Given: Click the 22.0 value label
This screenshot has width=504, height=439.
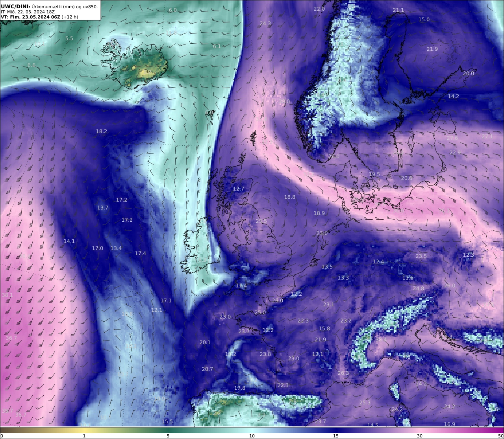Looking at the screenshot, I should point(319,9).
